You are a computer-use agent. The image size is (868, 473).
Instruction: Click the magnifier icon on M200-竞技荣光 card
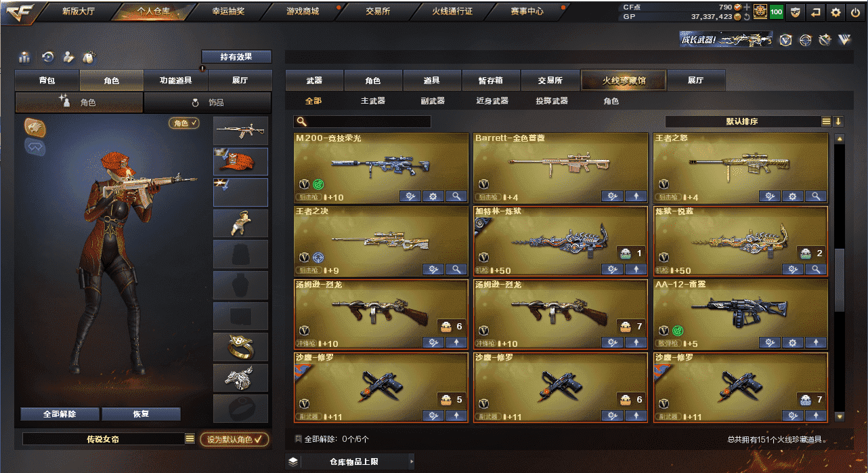click(x=457, y=197)
